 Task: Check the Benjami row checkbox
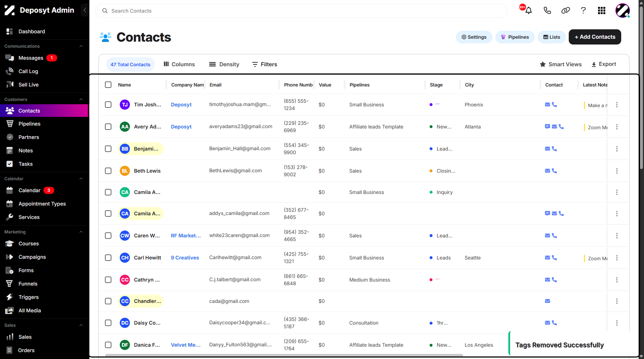coord(108,149)
